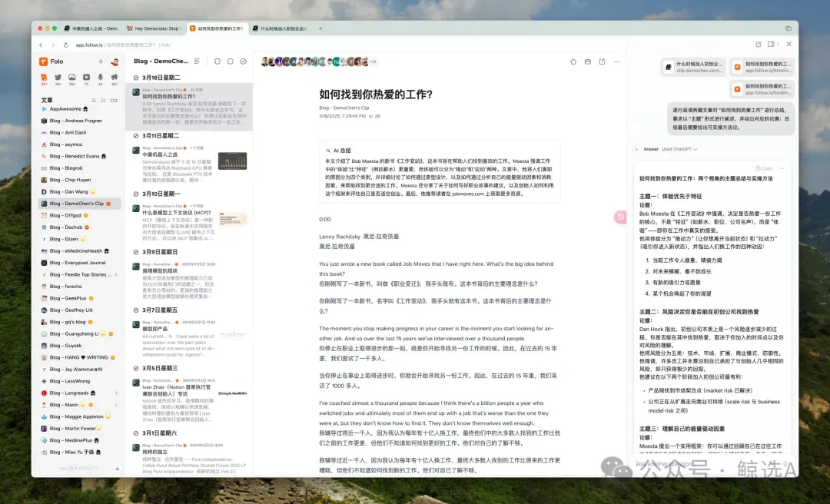This screenshot has width=830, height=504.
Task: Mark 3月9日星期日 group as read
Action: (x=136, y=252)
